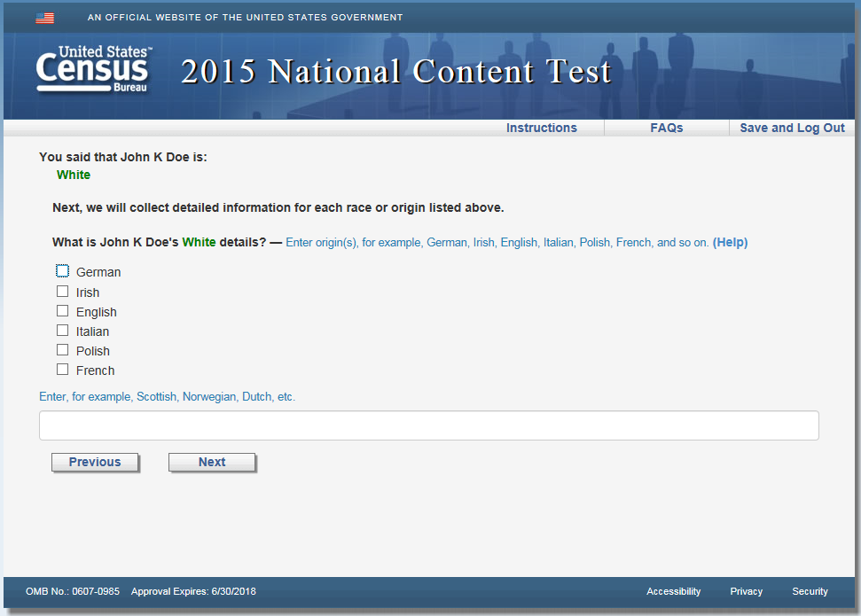The image size is (861, 616).
Task: Click the Scottish, Norwegian, Dutch example hint
Action: coord(167,397)
